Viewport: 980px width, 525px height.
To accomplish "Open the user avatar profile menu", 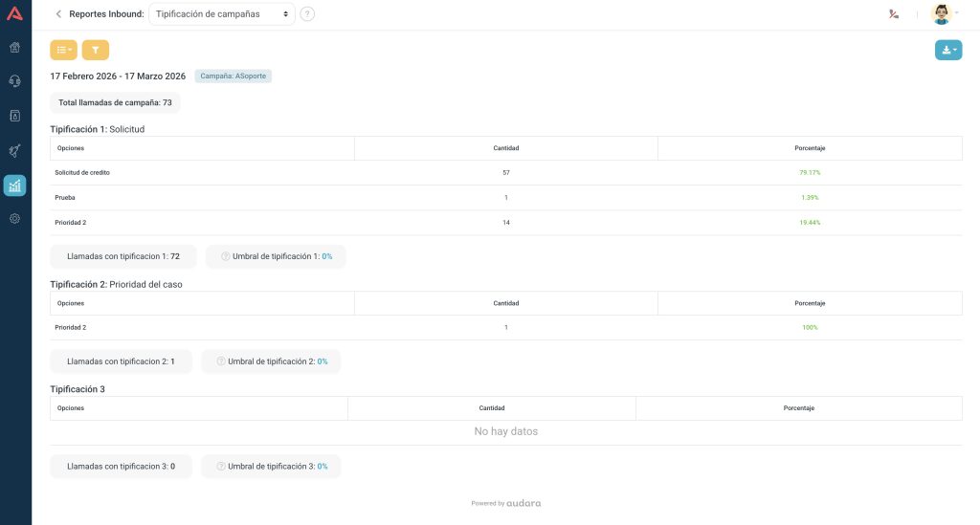I will pyautogui.click(x=944, y=14).
